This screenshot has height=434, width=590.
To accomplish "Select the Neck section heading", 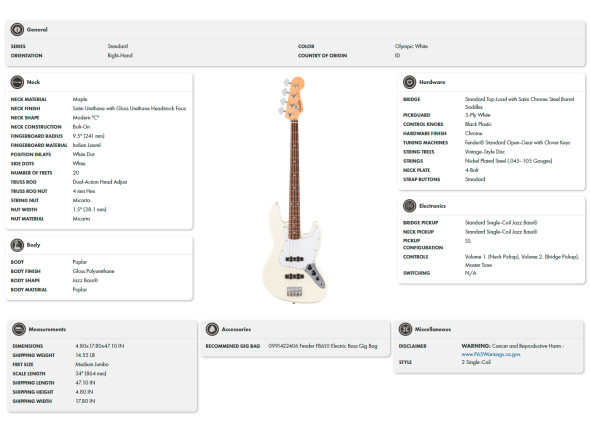I will pos(33,82).
